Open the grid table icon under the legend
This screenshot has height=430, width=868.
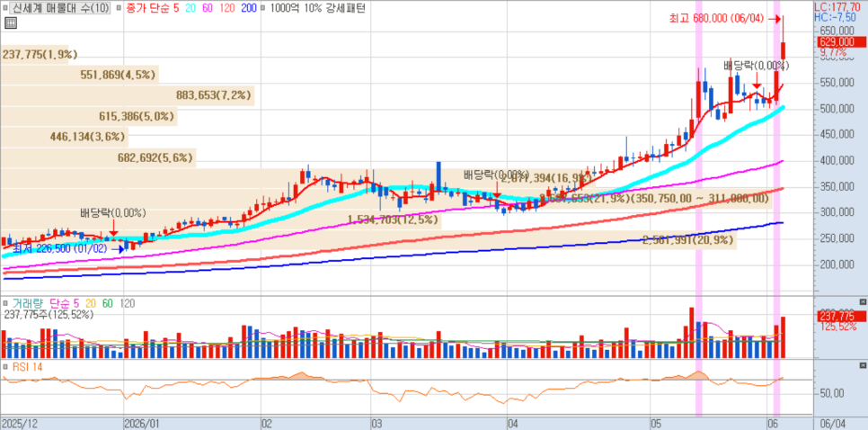[10, 22]
